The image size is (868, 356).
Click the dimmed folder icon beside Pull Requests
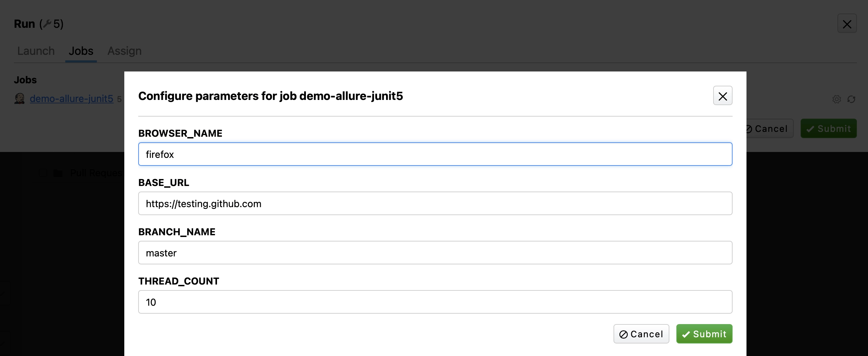pyautogui.click(x=58, y=173)
